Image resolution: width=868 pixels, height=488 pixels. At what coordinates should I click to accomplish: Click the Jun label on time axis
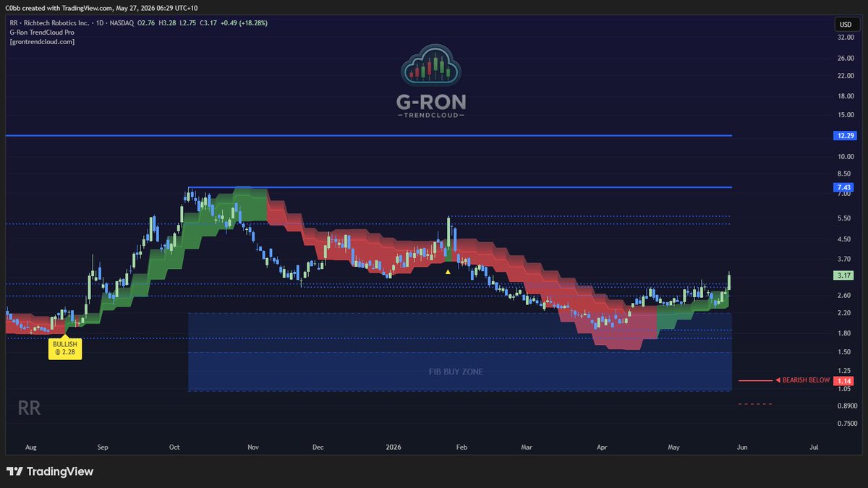point(741,448)
